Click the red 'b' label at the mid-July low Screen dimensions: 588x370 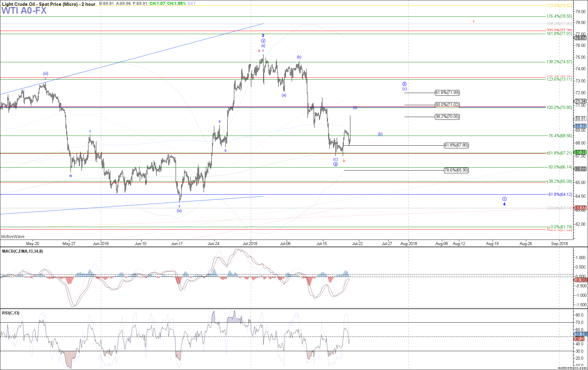tap(344, 161)
